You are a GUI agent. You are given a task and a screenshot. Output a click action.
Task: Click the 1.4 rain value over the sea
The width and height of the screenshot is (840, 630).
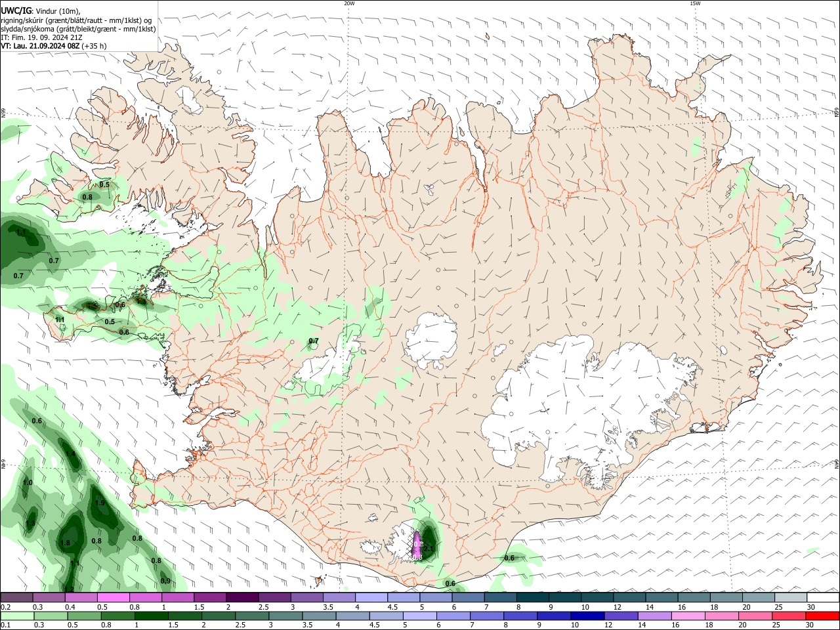pos(70,453)
